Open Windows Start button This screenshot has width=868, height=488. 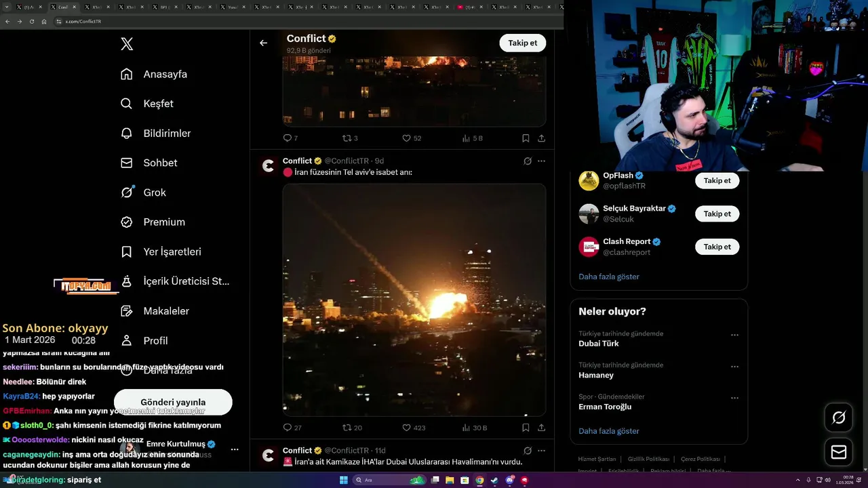(343, 480)
